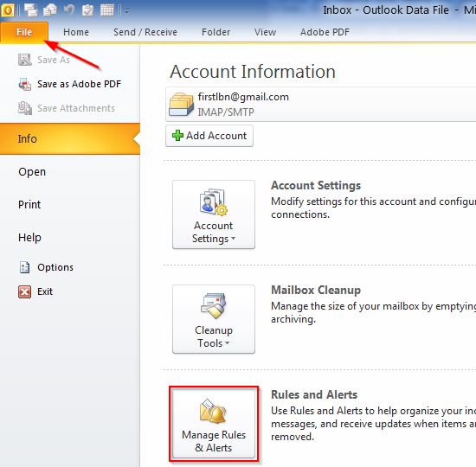Open Customize Quick Access Toolbar dropdown arrow
The height and width of the screenshot is (467, 476).
127,11
